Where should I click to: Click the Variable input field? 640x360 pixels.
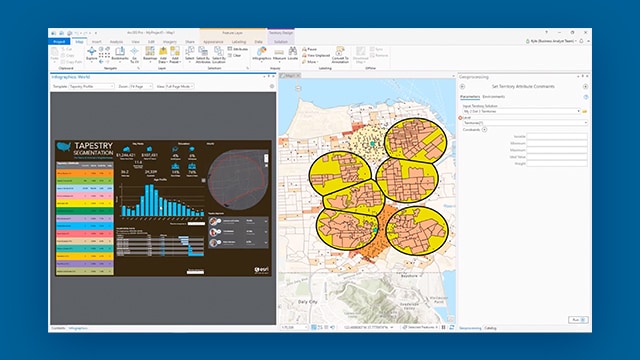[x=557, y=136]
